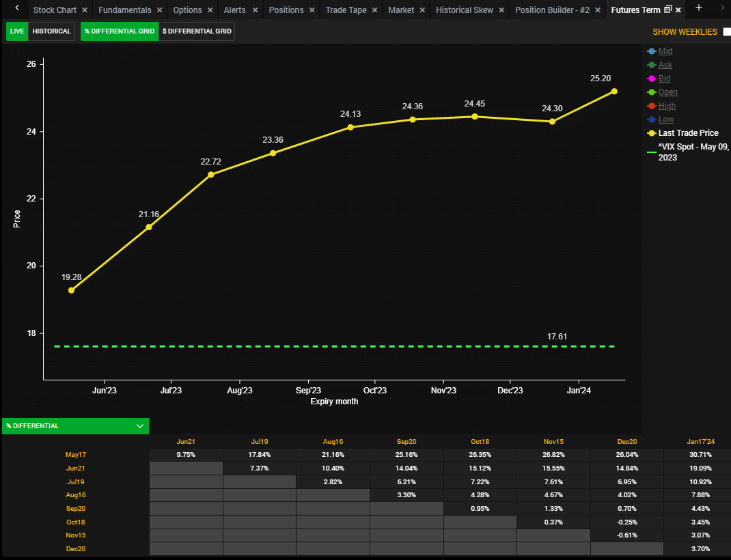Viewport: 731px width, 560px height.
Task: Toggle the Last Trade Price series
Action: pos(683,133)
